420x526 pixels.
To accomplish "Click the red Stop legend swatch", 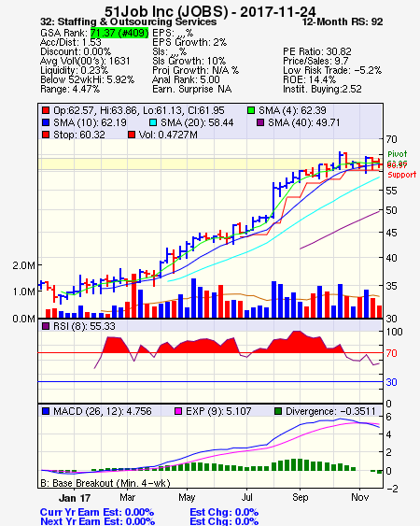I will coord(46,135).
